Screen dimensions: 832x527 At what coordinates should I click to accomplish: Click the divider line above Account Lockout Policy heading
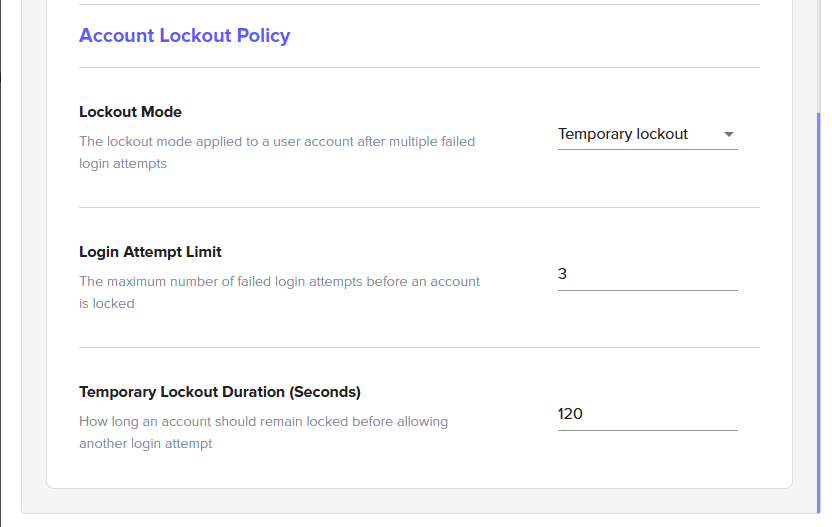419,5
